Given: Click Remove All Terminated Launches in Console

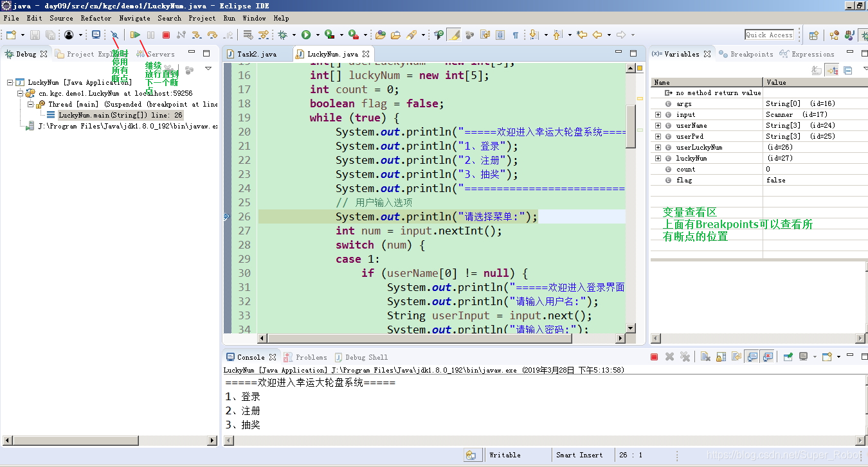Looking at the screenshot, I should [685, 357].
